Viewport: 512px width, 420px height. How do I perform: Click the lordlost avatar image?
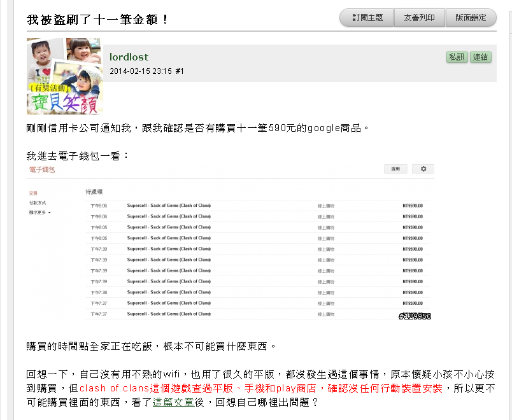click(64, 76)
